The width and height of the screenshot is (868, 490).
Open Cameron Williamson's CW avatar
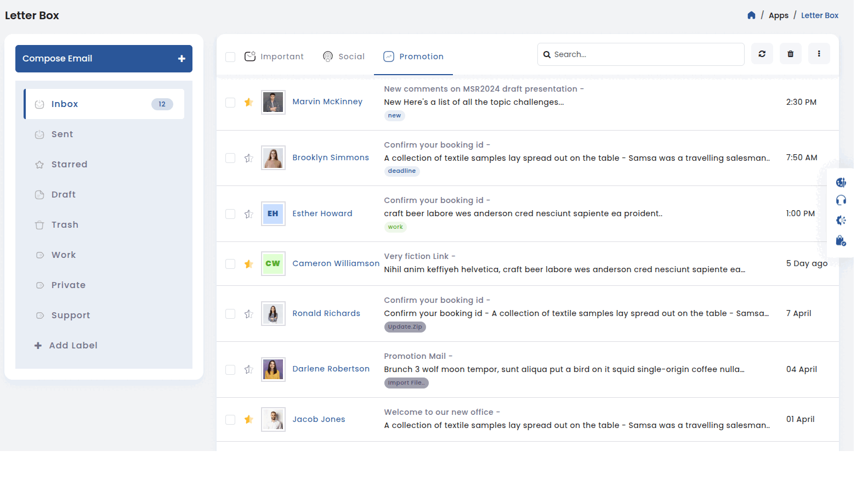click(x=273, y=263)
